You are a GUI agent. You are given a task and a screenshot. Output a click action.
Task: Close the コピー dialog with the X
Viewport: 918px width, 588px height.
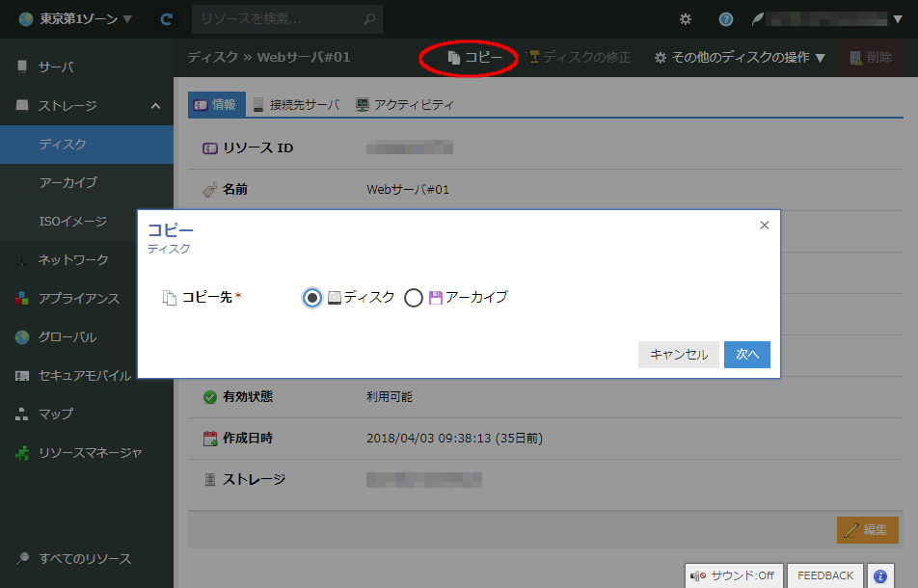point(765,226)
